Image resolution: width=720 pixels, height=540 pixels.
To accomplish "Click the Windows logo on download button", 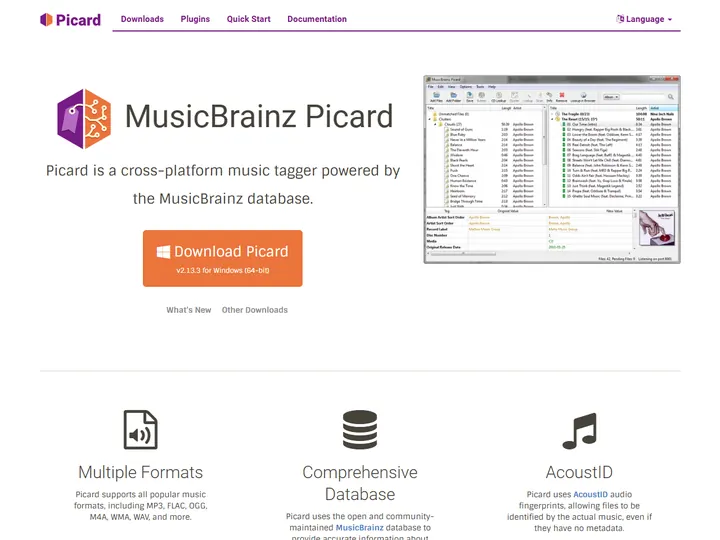I will (163, 252).
